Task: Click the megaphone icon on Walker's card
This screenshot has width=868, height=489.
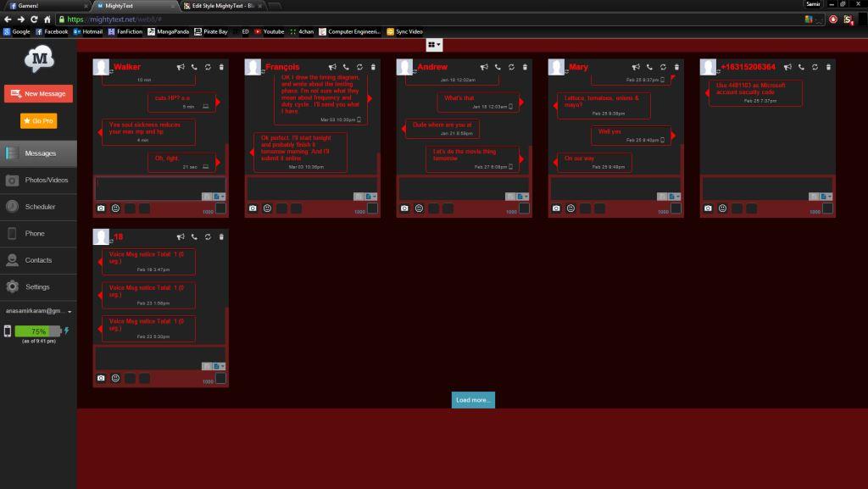Action: (181, 67)
